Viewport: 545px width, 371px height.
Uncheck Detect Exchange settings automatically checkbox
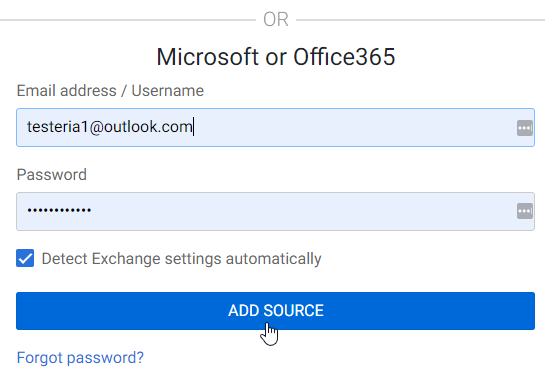[x=25, y=258]
